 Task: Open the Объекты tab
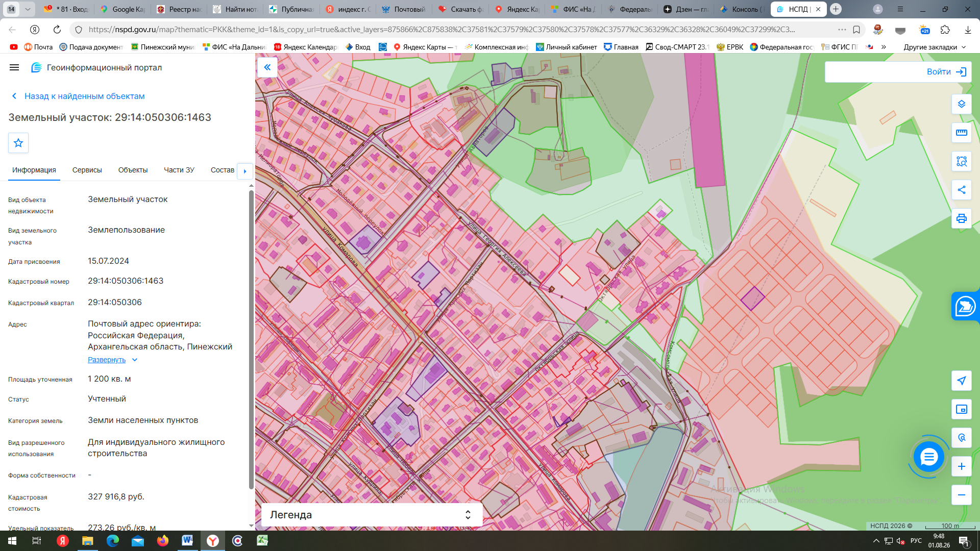[133, 170]
